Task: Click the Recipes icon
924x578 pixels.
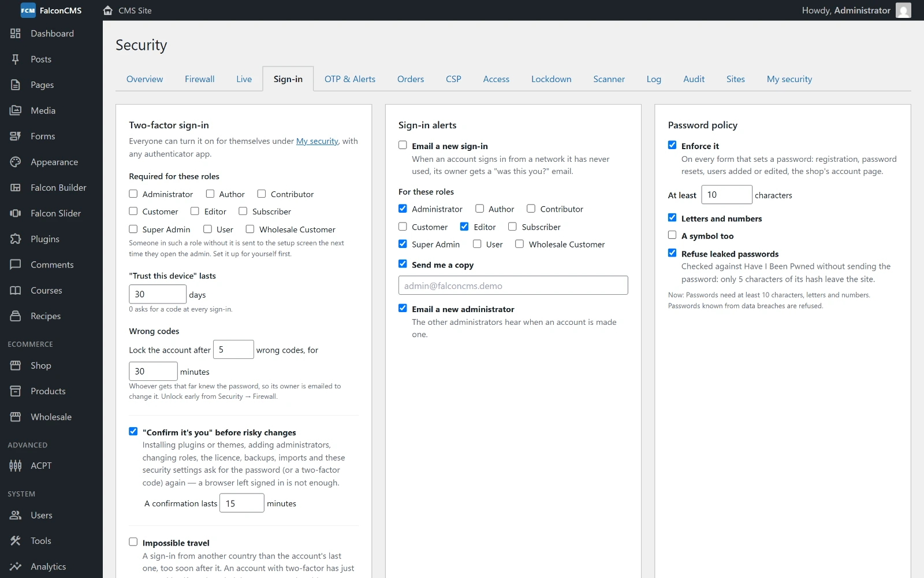Action: (x=16, y=316)
